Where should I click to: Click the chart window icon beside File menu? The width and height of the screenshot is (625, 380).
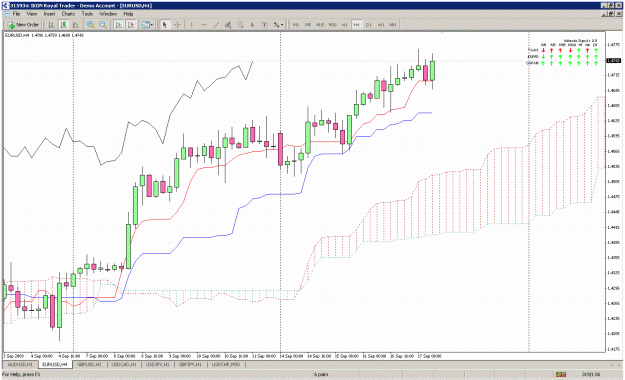pos(7,14)
